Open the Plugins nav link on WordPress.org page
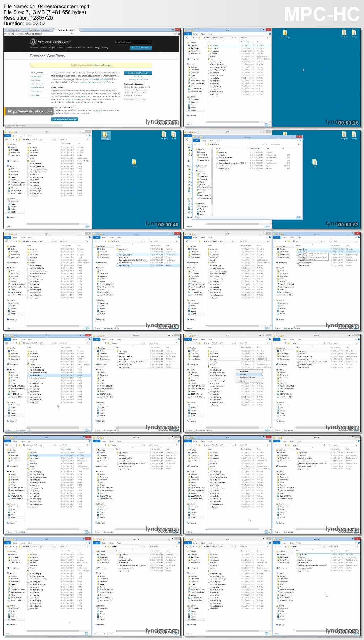 pyautogui.click(x=52, y=48)
